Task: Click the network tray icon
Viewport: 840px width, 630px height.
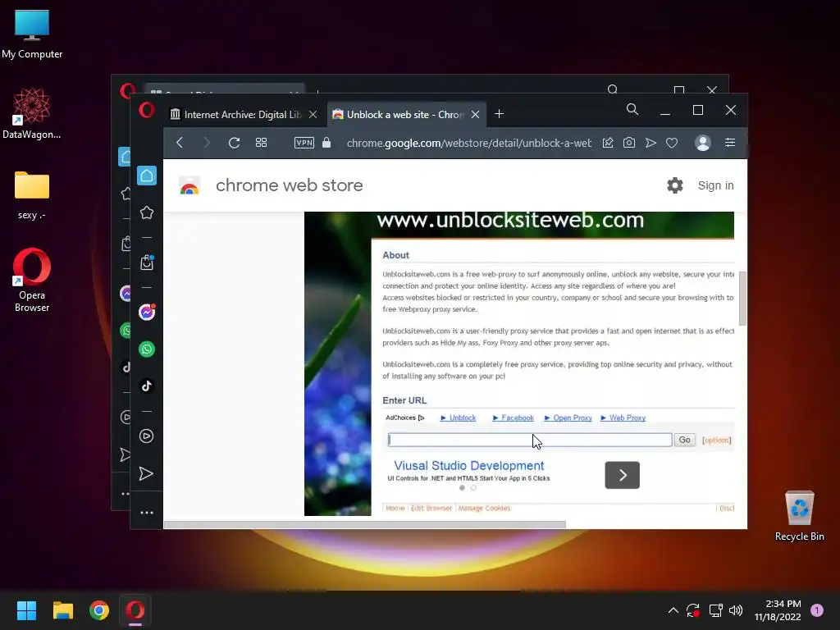Action: pyautogui.click(x=715, y=610)
